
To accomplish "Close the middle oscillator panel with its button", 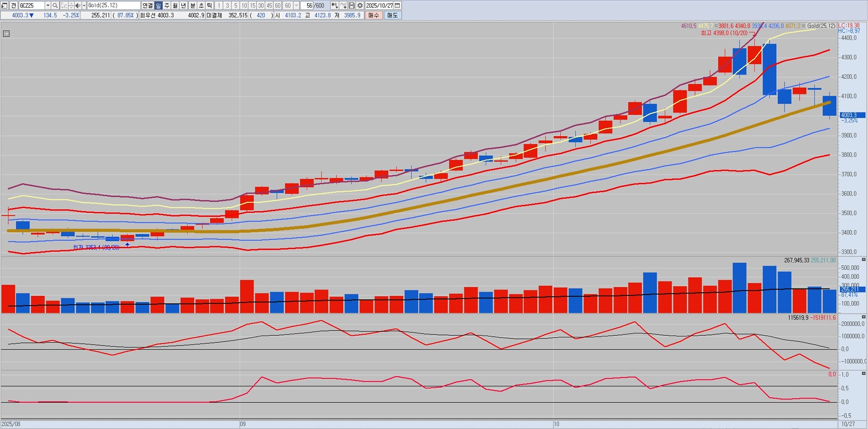I will (x=863, y=317).
